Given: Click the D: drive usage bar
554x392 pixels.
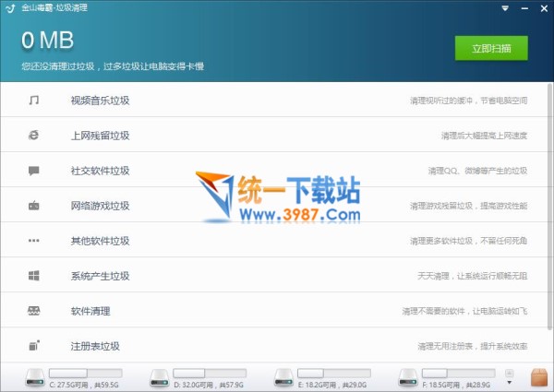Looking at the screenshot, I should point(210,373).
